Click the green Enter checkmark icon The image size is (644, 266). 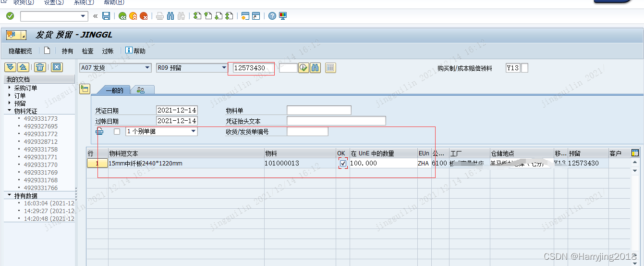(x=10, y=16)
